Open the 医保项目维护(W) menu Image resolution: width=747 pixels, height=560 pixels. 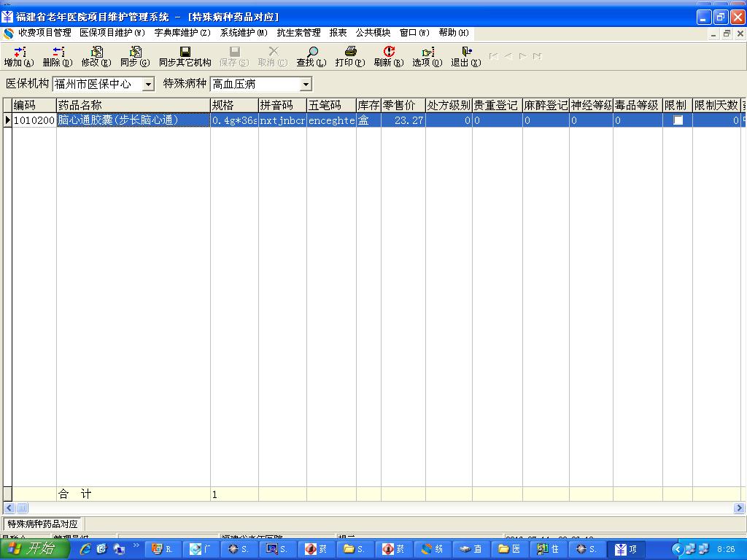112,33
